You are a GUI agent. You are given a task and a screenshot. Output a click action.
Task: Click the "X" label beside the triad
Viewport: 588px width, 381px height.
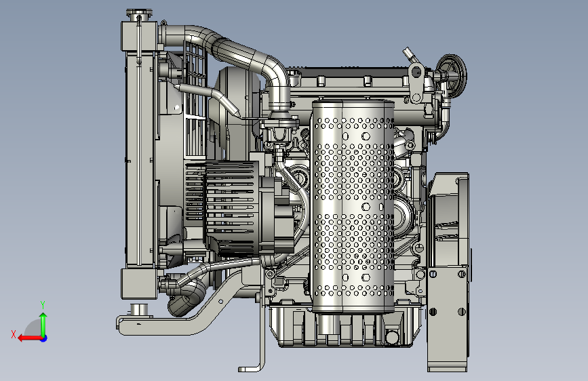(x=14, y=334)
